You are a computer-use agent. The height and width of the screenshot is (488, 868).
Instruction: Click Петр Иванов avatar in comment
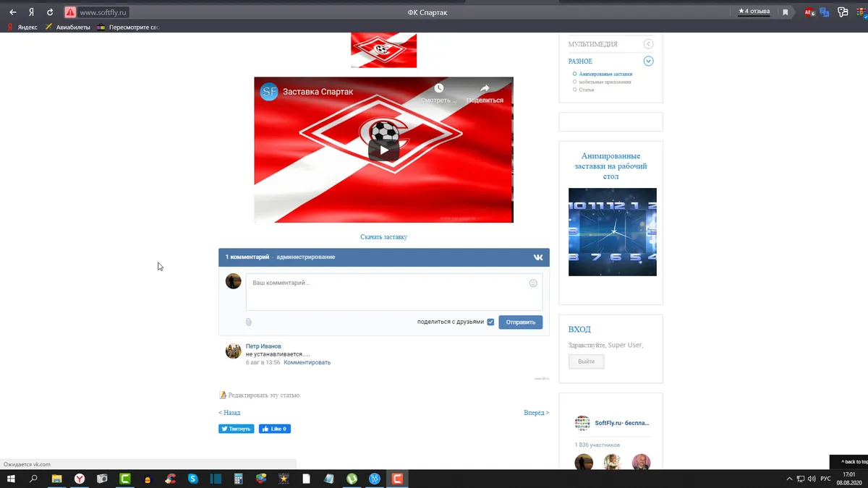(233, 351)
